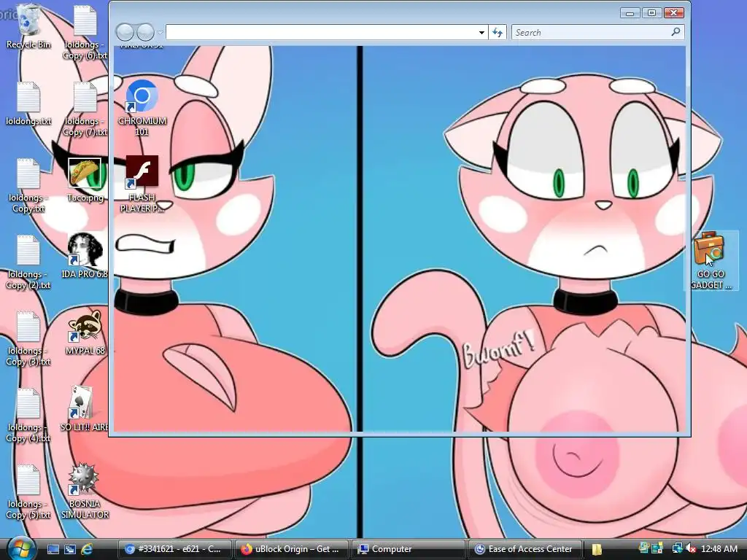Viewport: 747px width, 560px height.
Task: Select the BOSNIA SIMULATOR mine shortcut
Action: (x=85, y=491)
